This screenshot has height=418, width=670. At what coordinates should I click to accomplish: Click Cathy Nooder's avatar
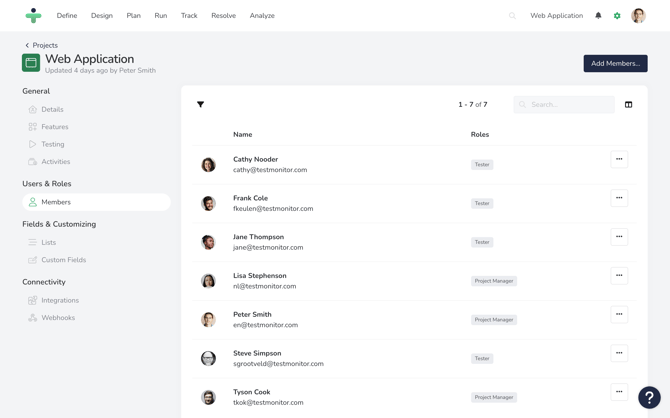click(x=209, y=165)
